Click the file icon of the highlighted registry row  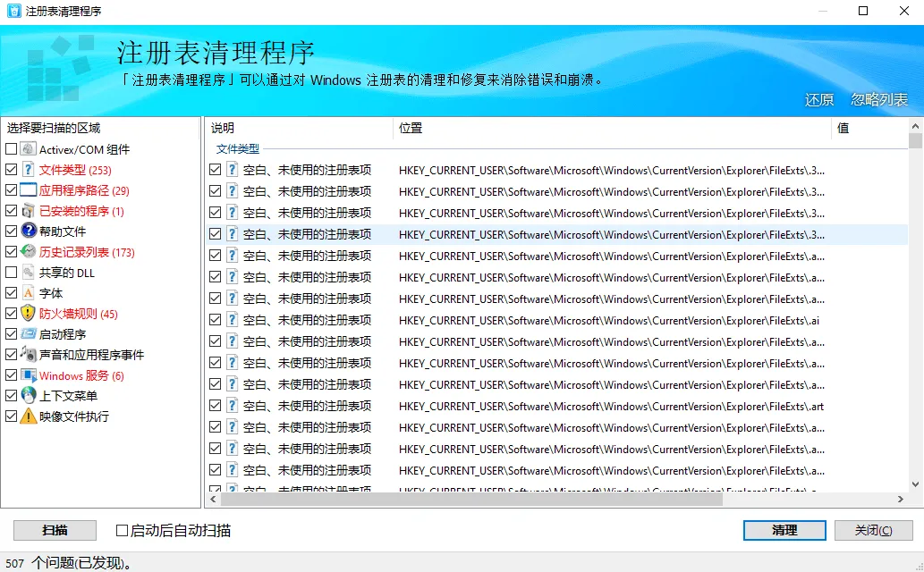pos(233,234)
